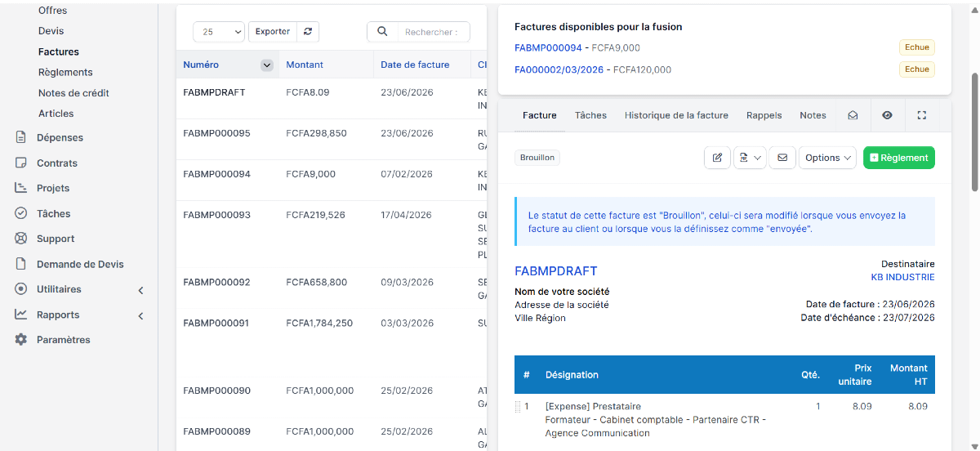Select invoice FABMP000091 in table
Image resolution: width=980 pixels, height=451 pixels.
pos(216,323)
